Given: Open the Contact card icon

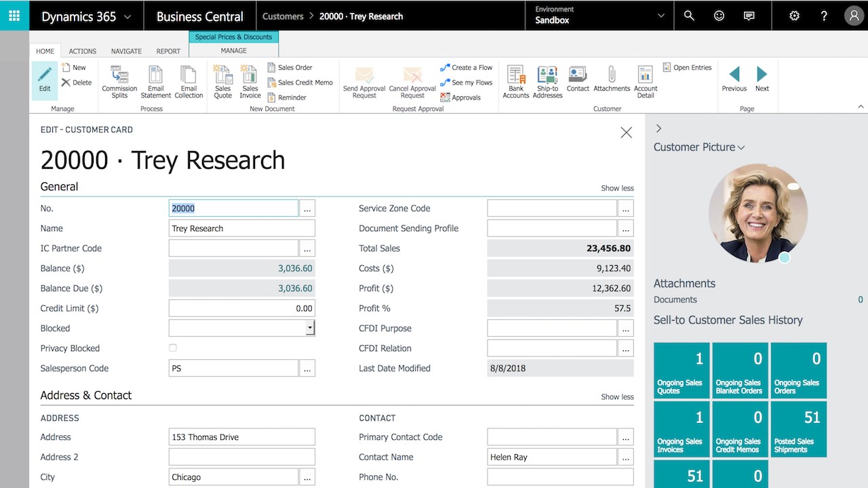Looking at the screenshot, I should (578, 79).
